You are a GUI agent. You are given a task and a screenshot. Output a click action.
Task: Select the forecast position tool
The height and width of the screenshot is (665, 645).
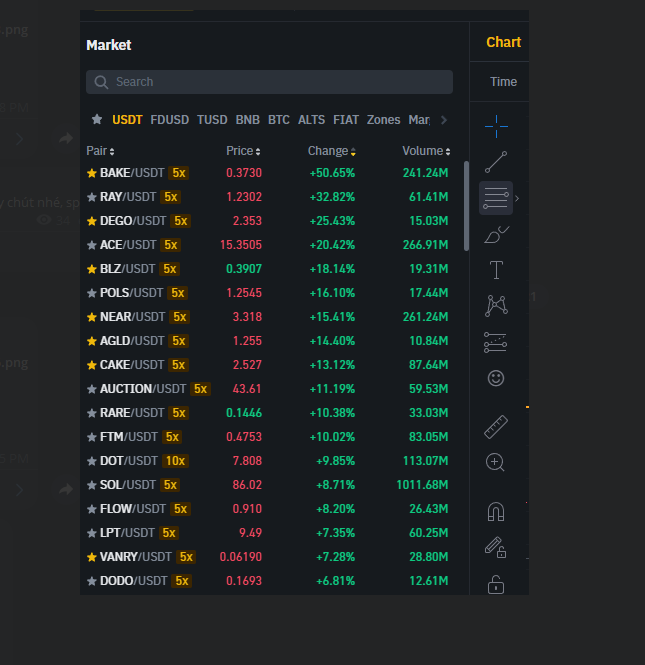pos(496,342)
